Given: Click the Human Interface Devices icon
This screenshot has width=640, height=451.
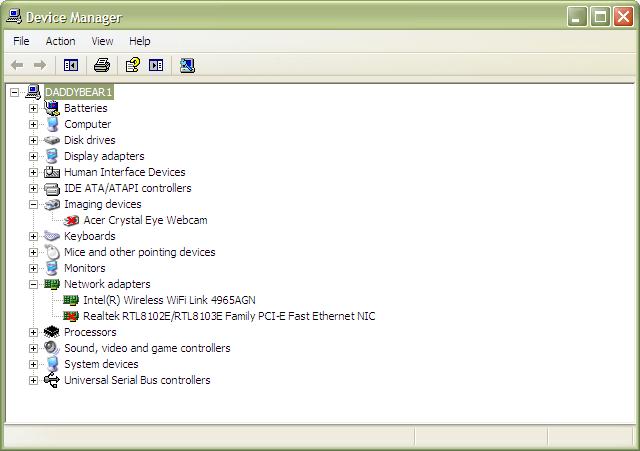Looking at the screenshot, I should point(52,172).
